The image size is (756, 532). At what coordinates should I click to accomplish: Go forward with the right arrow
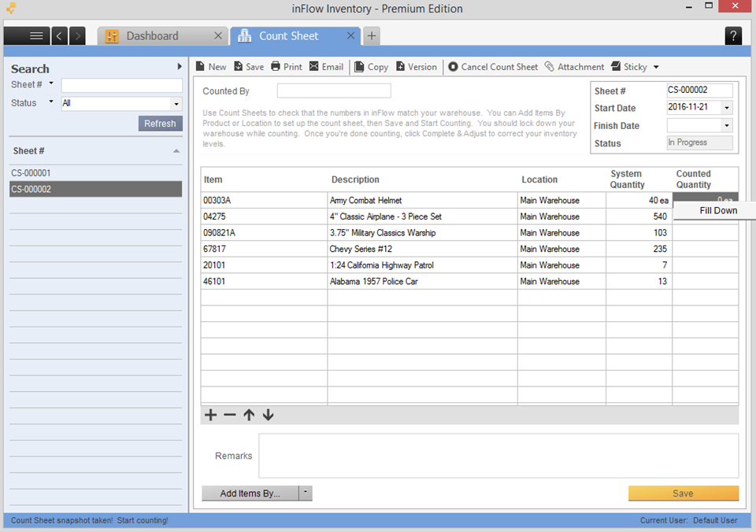(77, 36)
